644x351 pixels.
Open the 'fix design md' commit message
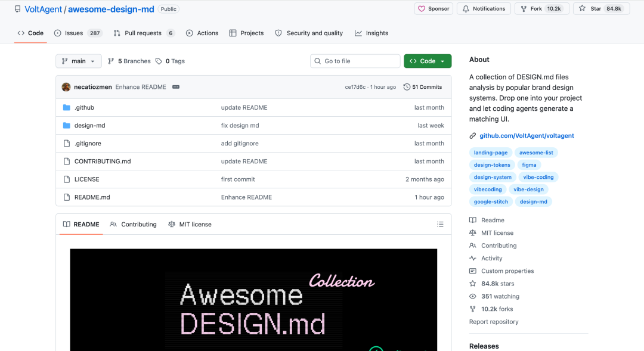coord(240,126)
